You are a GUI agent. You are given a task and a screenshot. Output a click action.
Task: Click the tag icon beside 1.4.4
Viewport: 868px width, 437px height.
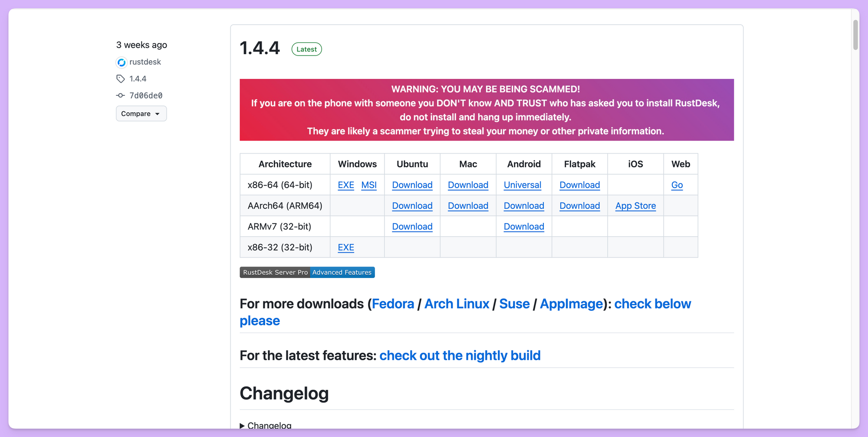[121, 79]
